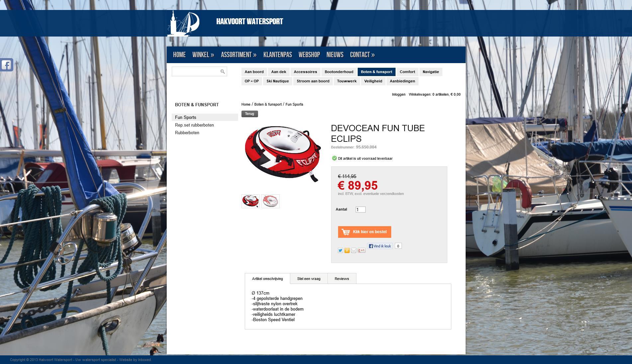This screenshot has height=364, width=632.
Task: Click the search magnifier icon
Action: (223, 71)
